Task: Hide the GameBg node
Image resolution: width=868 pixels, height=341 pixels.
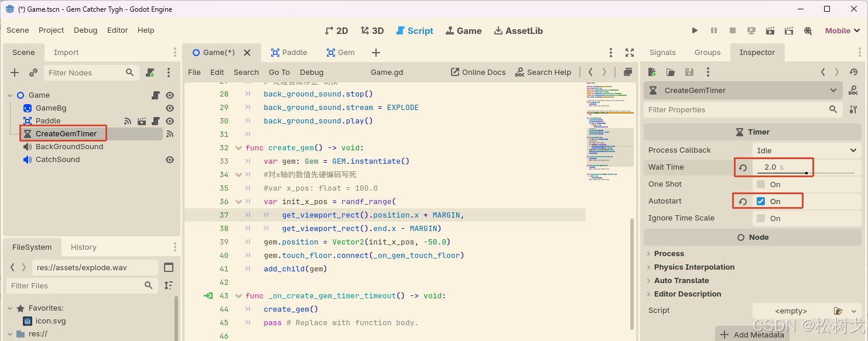Action: 170,108
